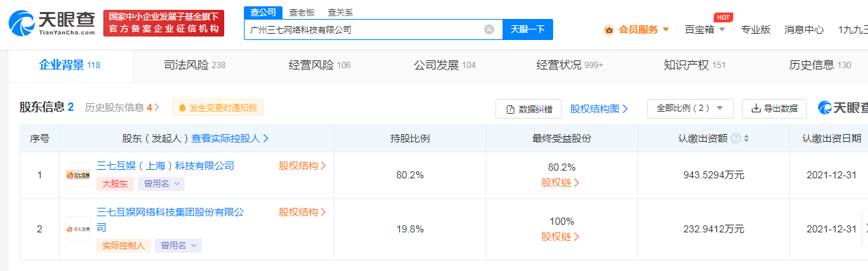Open 股权链 under 80.2% share
The image size is (868, 271).
point(561,183)
